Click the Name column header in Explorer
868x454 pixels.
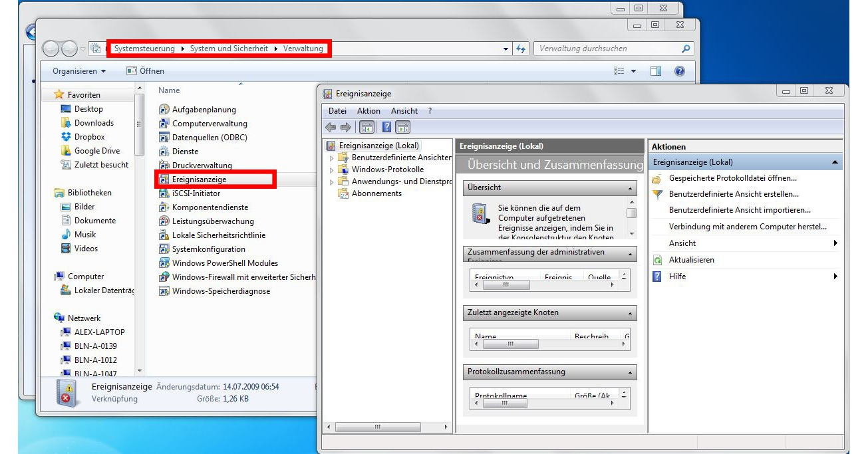[x=169, y=90]
